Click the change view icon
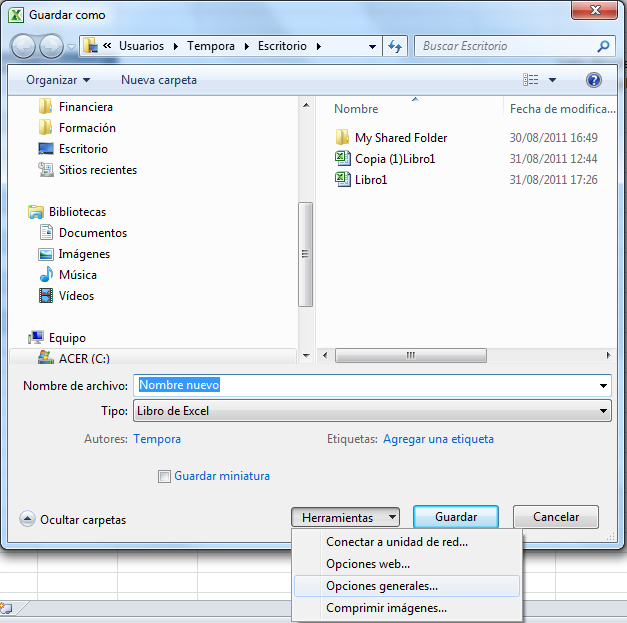 531,80
